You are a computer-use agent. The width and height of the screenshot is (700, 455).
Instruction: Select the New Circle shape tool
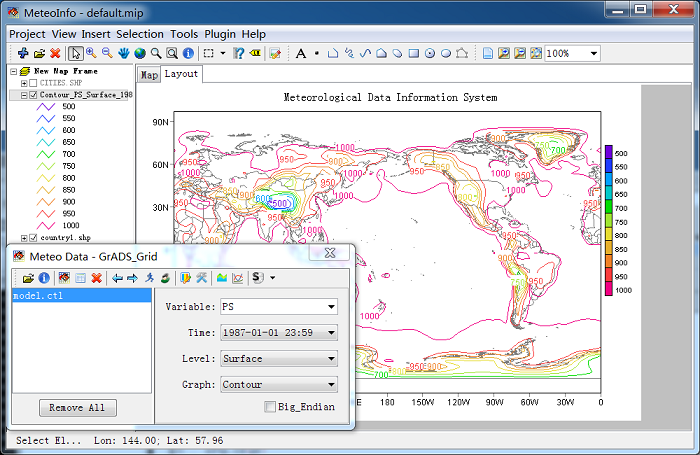(x=430, y=54)
